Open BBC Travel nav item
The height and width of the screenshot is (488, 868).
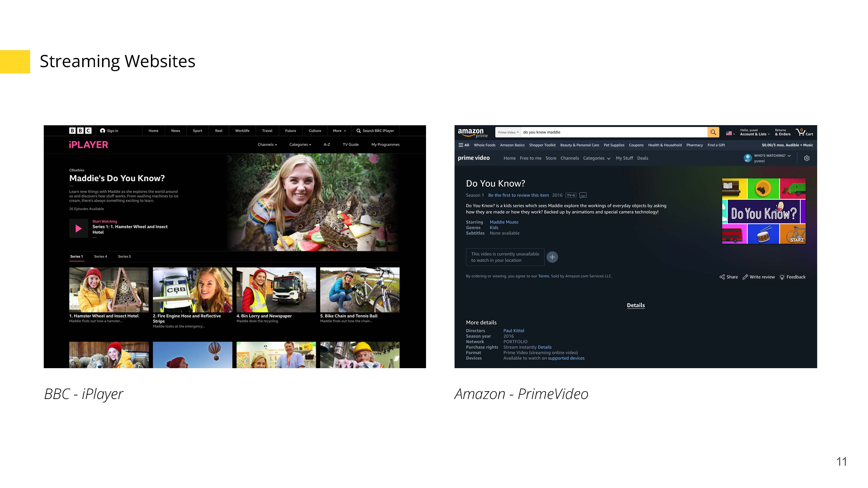(267, 131)
